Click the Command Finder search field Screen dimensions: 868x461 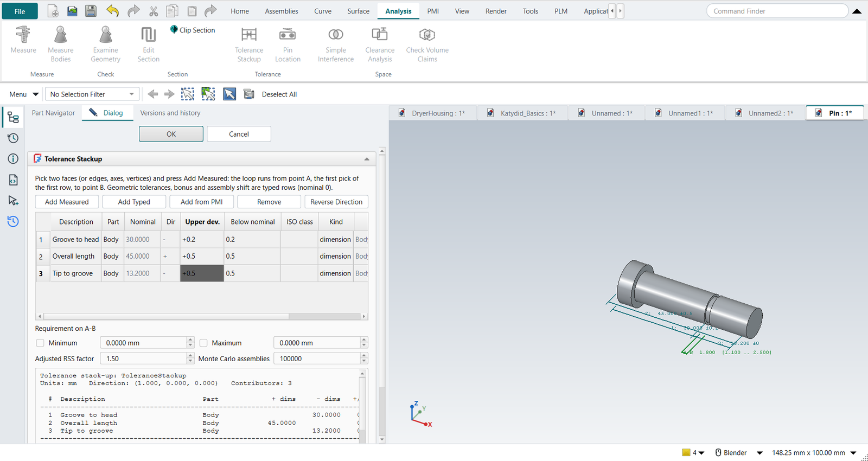777,11
